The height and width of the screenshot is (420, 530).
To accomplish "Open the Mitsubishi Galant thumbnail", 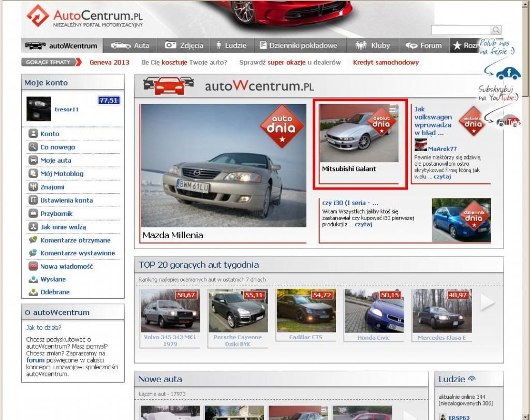I will click(359, 133).
